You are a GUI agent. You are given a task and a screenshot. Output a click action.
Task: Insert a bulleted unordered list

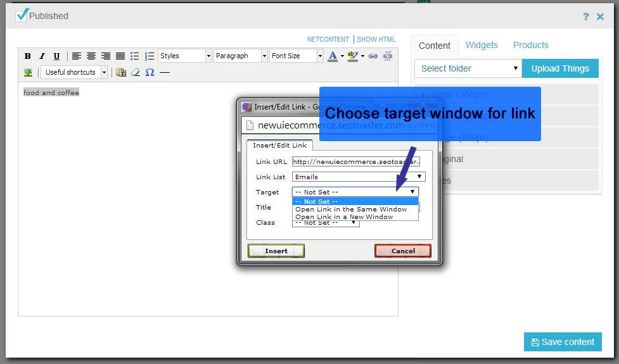tap(134, 56)
